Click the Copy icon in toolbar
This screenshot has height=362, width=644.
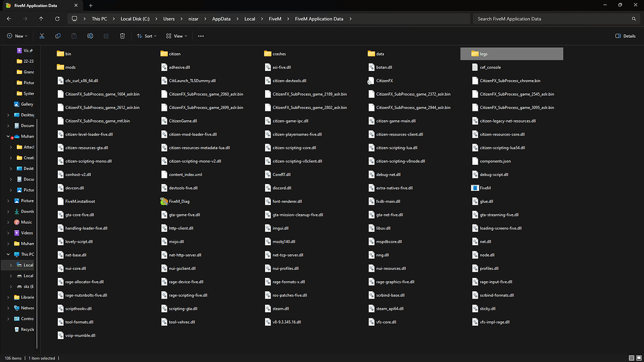click(x=58, y=36)
